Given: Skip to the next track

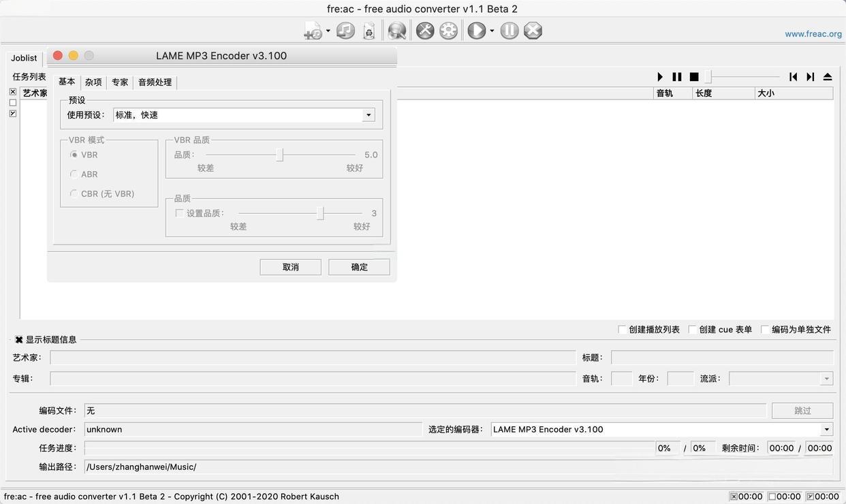Looking at the screenshot, I should (x=811, y=77).
